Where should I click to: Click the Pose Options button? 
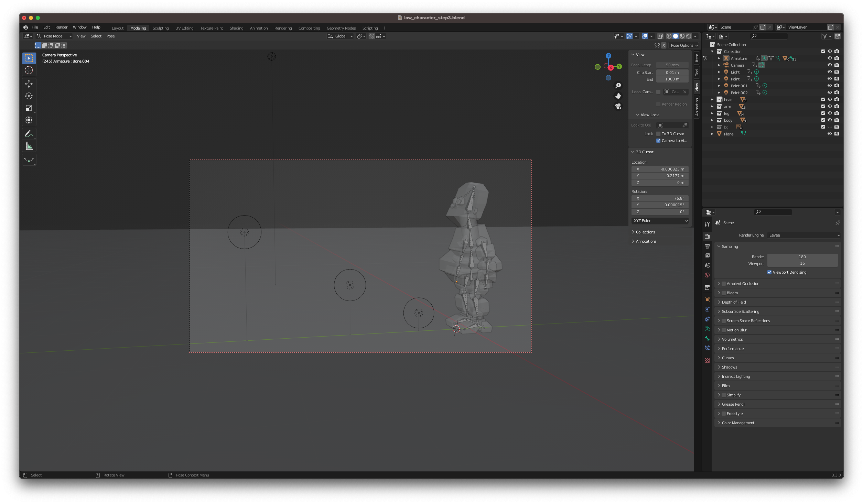tap(684, 45)
